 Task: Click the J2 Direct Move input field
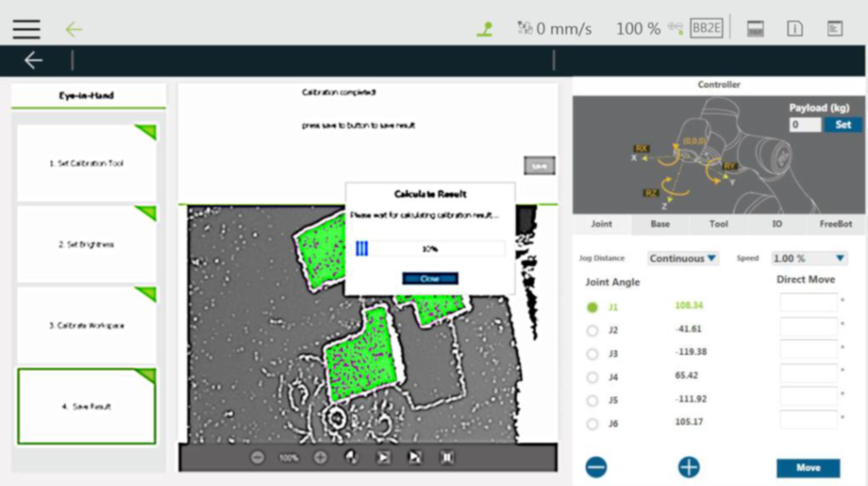coord(808,327)
